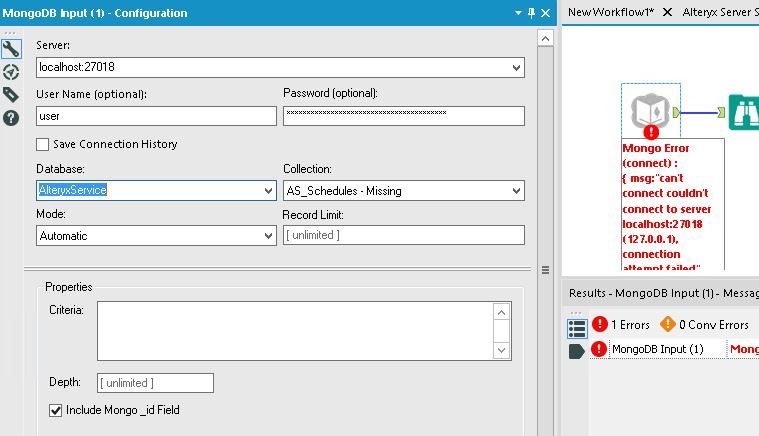This screenshot has width=759, height=436.
Task: Switch to the New Workflow1 tab
Action: 610,12
